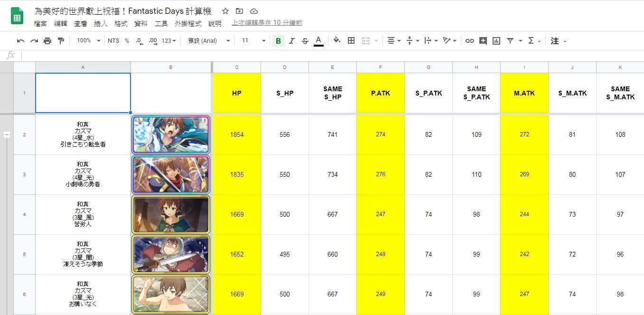The image size is (644, 315).
Task: Select column I header
Action: [524, 67]
